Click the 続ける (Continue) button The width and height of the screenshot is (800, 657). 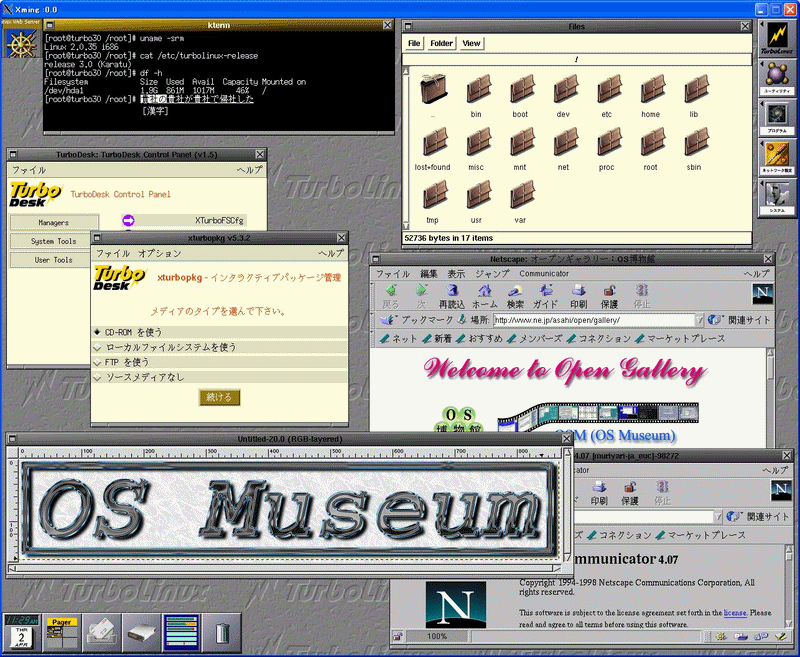(x=219, y=397)
